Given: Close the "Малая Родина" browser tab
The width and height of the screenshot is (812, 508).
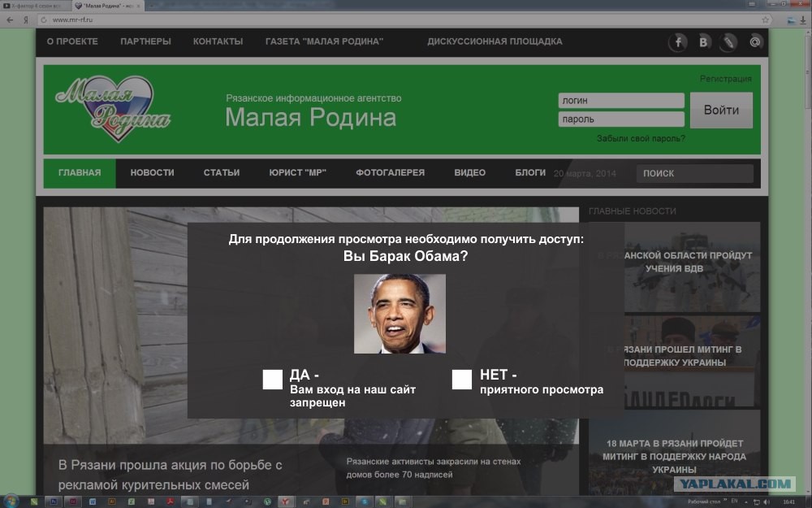Looking at the screenshot, I should tap(138, 6).
